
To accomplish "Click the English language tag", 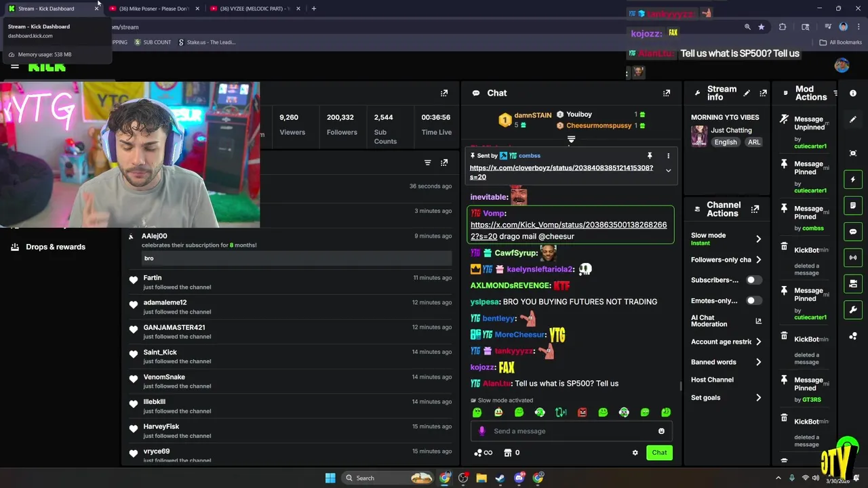I will tap(725, 142).
